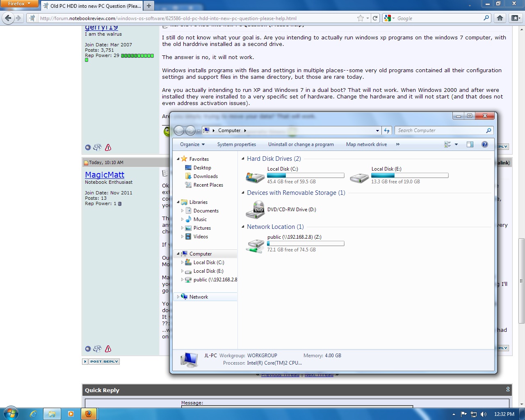Open gerryf19's profile link
Screen dimensions: 525x420
click(x=101, y=27)
